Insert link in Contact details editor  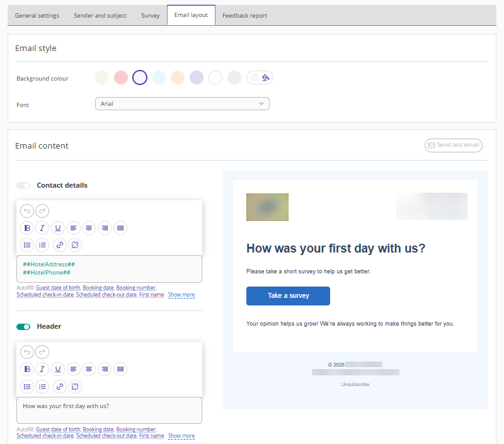(x=60, y=245)
